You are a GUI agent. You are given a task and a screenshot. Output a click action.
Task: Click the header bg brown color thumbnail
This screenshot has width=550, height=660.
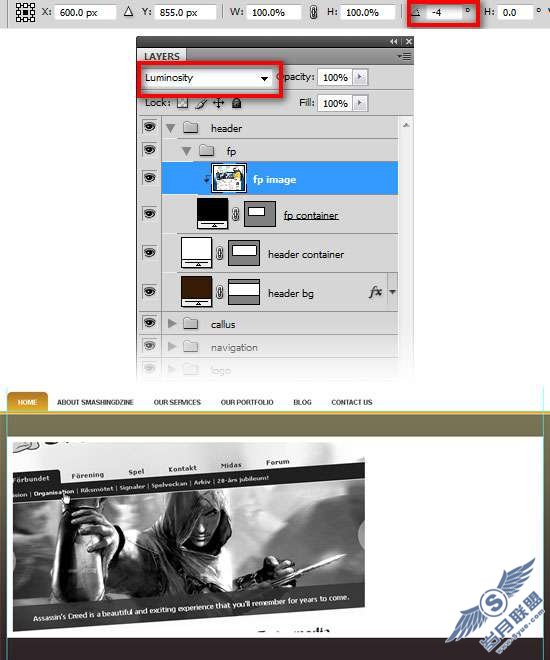coord(197,291)
